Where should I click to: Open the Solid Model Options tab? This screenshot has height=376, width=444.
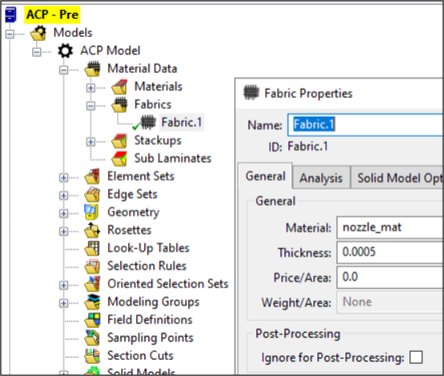(x=397, y=178)
